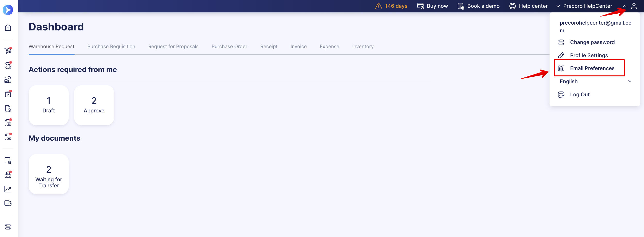Click the warning triangle trial icon
The image size is (644, 237).
[x=379, y=6]
